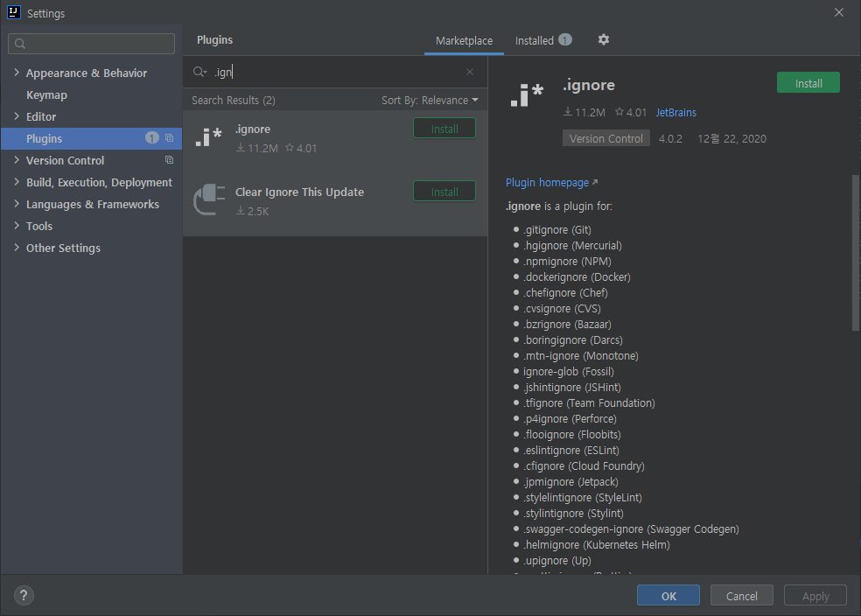861x616 pixels.
Task: Click the .swagger-codegen-ignore entry
Action: tap(631, 528)
